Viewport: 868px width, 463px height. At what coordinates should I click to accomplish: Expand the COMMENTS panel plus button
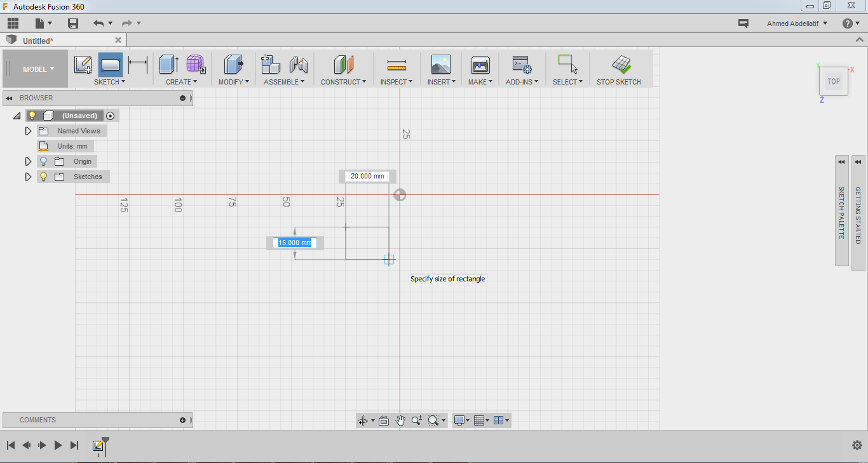click(183, 420)
